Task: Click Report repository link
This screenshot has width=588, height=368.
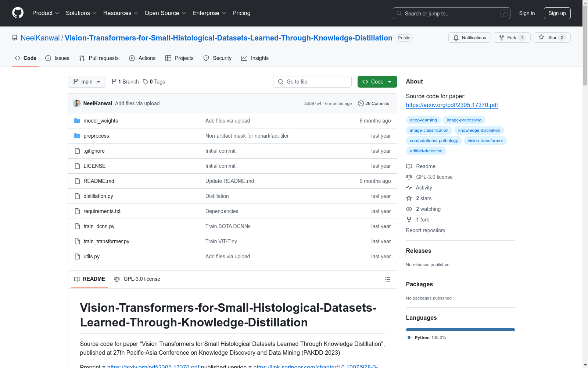Action: [426, 230]
